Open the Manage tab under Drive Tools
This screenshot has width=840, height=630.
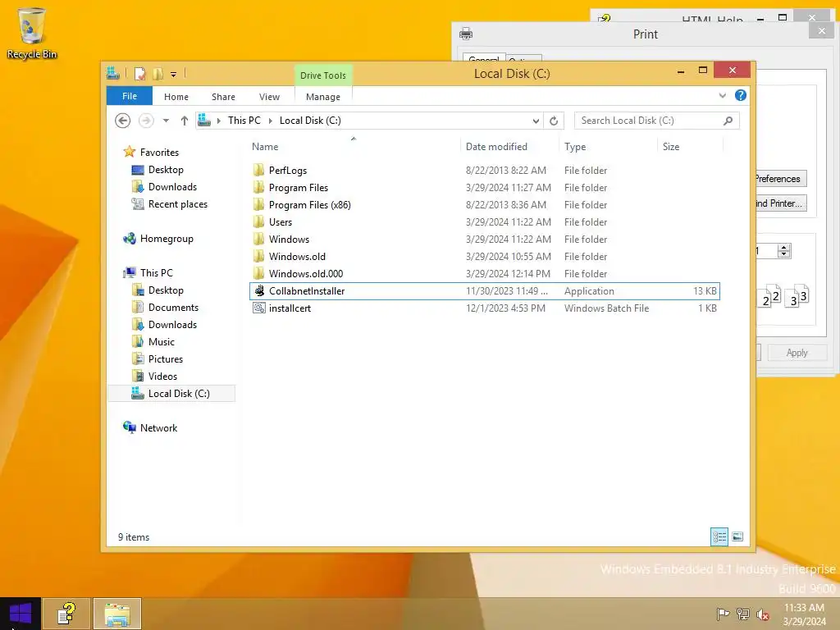(323, 97)
